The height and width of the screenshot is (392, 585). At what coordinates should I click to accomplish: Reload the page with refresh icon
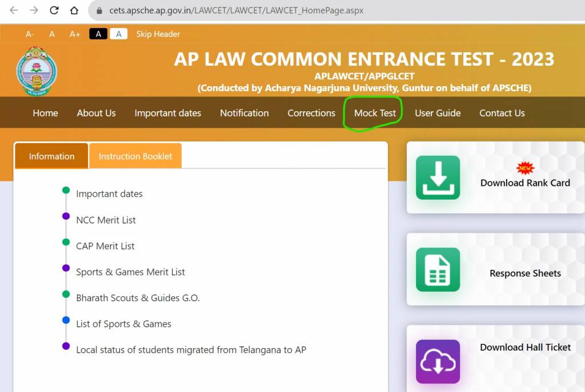pos(54,10)
